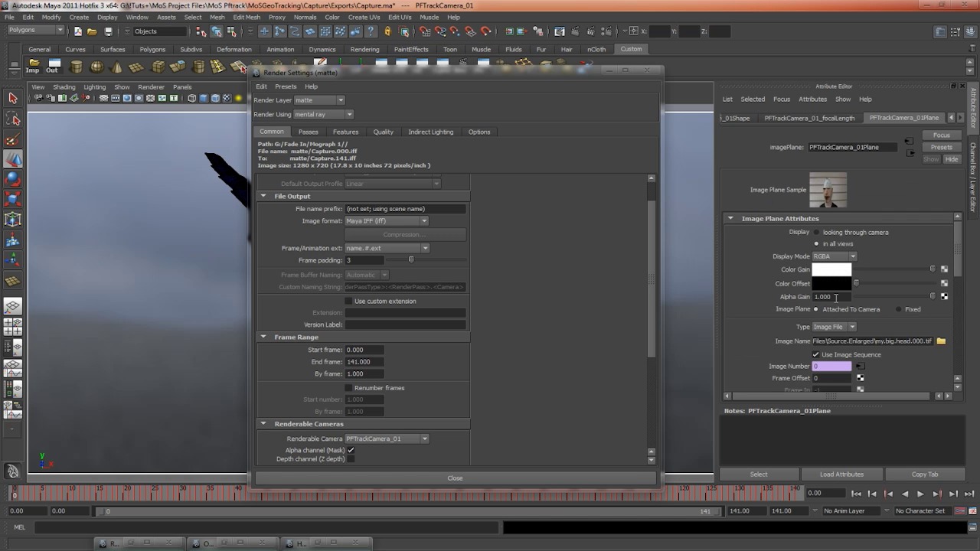
Task: Click the Out shelf button
Action: click(x=52, y=67)
